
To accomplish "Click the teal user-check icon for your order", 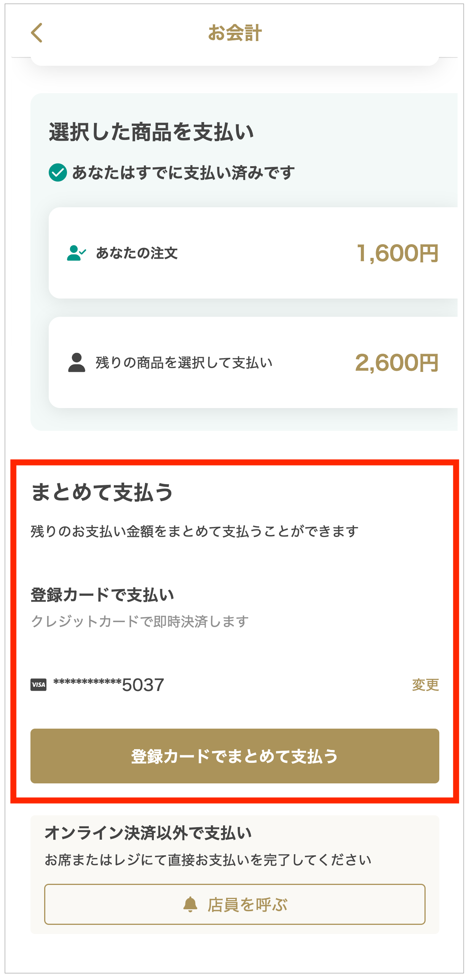I will [76, 253].
